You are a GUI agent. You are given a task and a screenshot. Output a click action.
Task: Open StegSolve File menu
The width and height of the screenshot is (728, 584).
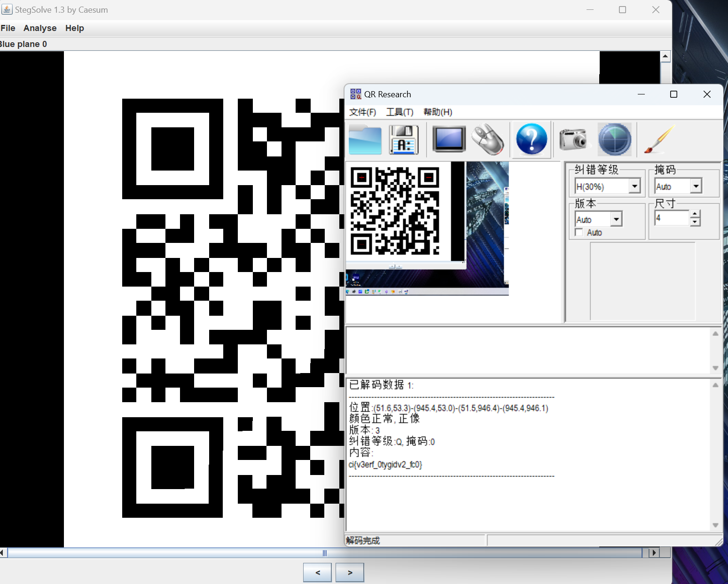8,28
